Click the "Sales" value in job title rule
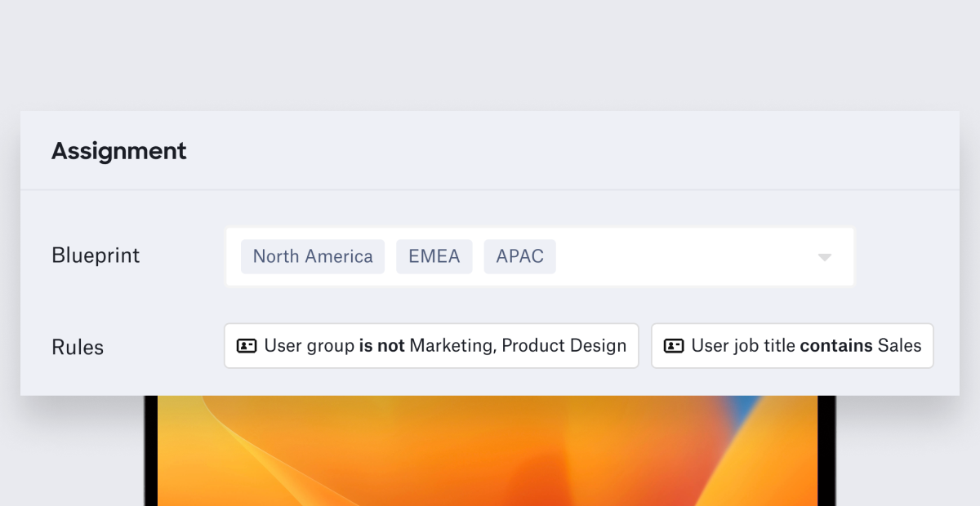 pos(899,346)
